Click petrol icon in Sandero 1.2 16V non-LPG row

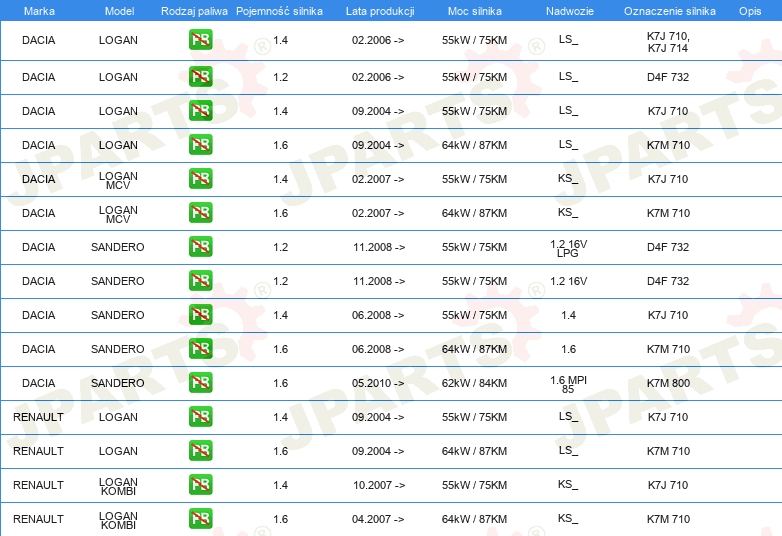click(x=200, y=281)
